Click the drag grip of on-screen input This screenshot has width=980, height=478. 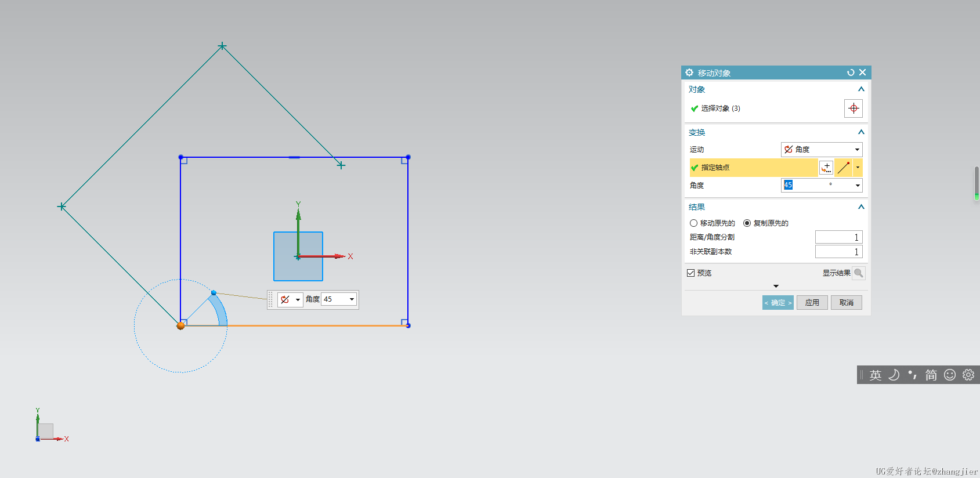click(270, 299)
